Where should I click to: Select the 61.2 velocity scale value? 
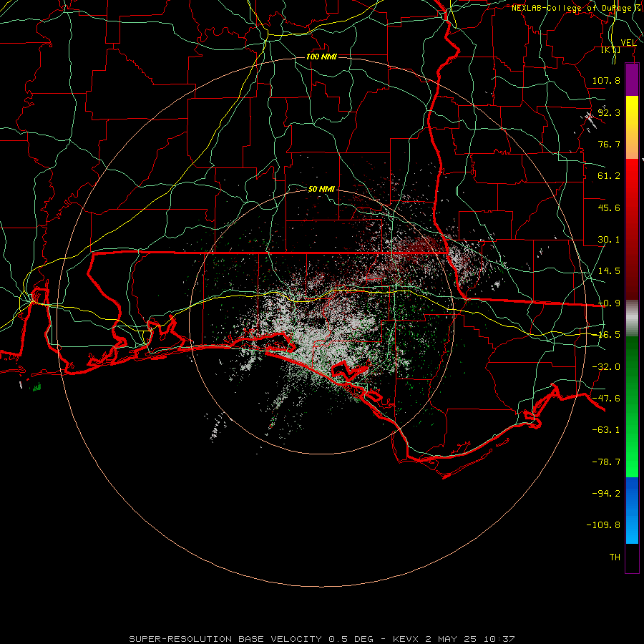(609, 176)
